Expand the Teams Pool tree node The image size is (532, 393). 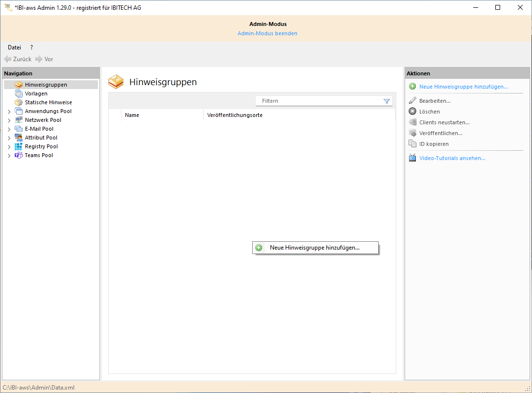point(9,156)
